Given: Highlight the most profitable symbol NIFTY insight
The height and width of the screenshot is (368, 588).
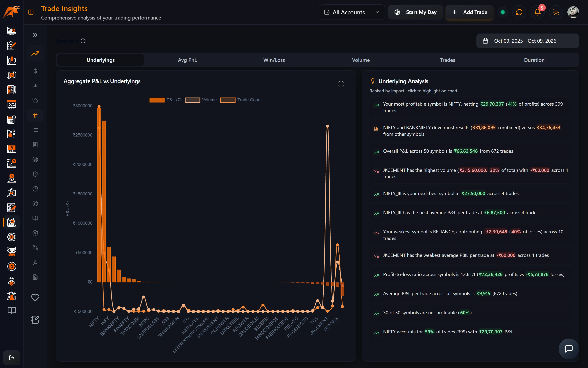Looking at the screenshot, I should (470, 107).
